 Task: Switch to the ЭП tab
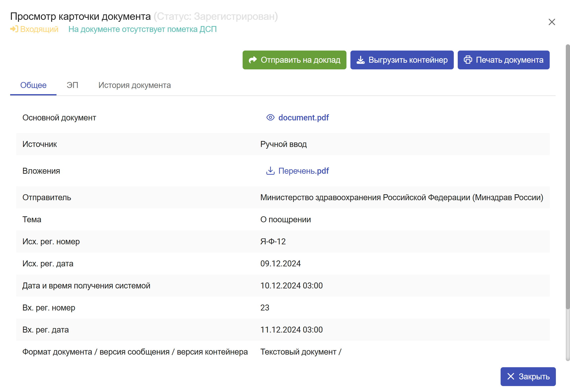[72, 85]
